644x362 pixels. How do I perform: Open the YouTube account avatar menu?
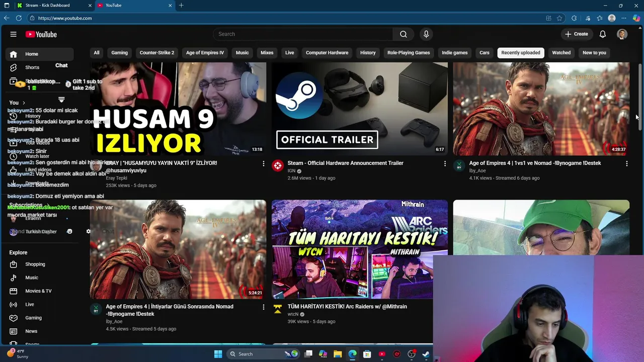coord(622,34)
